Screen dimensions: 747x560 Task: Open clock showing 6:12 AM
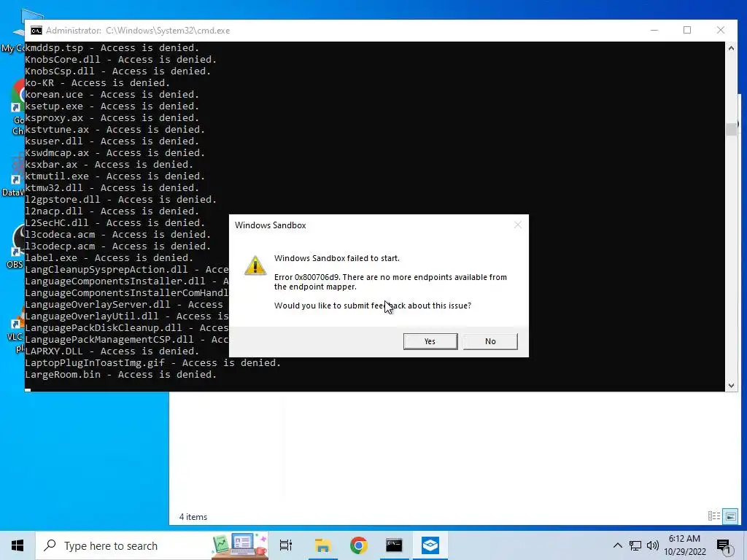tap(684, 539)
